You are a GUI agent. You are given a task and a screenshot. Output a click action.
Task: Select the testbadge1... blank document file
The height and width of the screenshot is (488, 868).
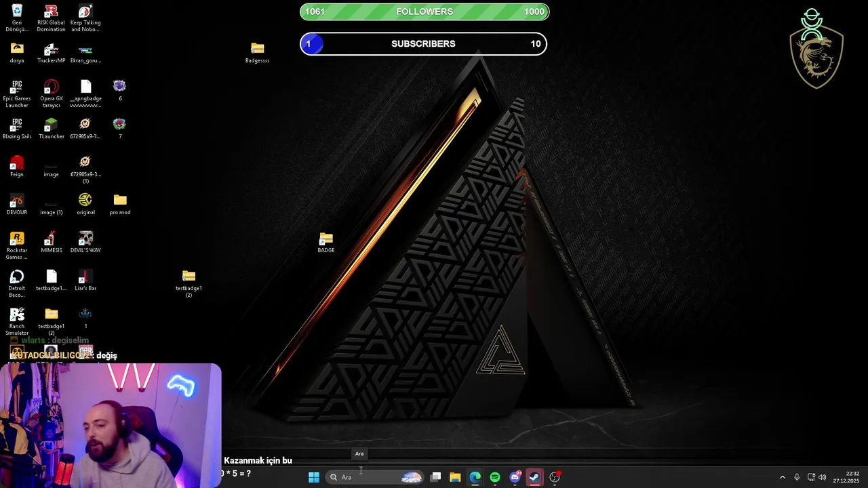(x=51, y=281)
